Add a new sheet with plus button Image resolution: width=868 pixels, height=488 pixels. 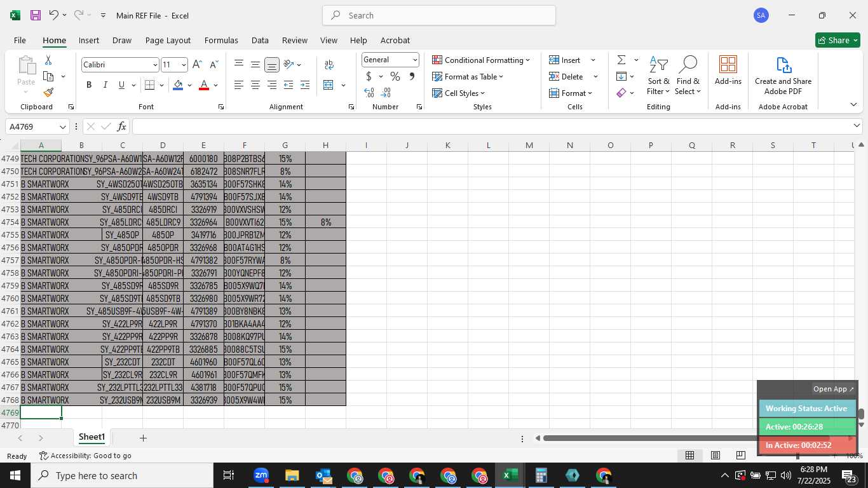(x=143, y=438)
